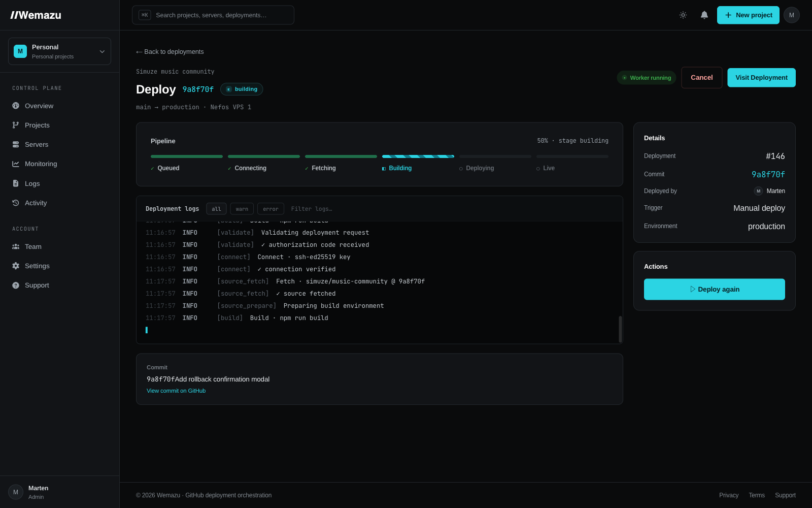Open Terms link in footer
This screenshot has width=812, height=508.
[757, 495]
